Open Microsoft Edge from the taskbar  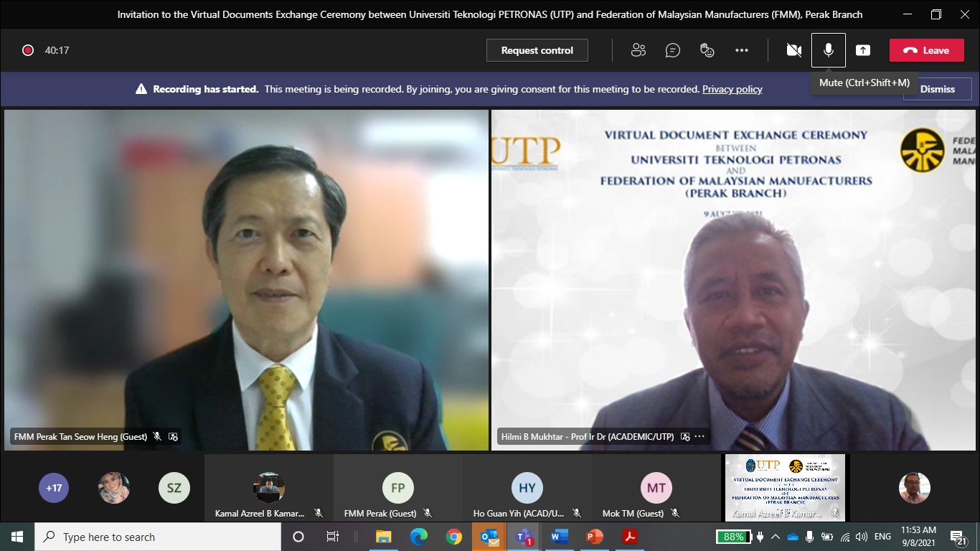tap(419, 537)
